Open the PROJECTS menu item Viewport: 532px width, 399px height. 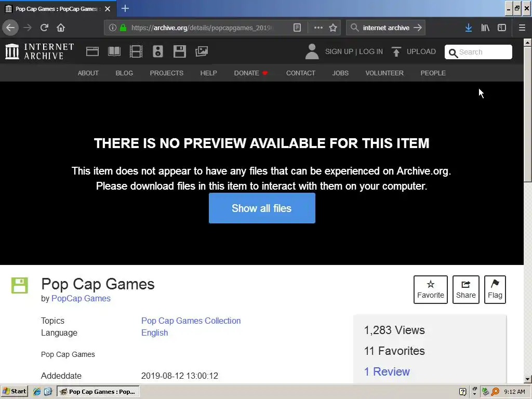[x=167, y=73]
